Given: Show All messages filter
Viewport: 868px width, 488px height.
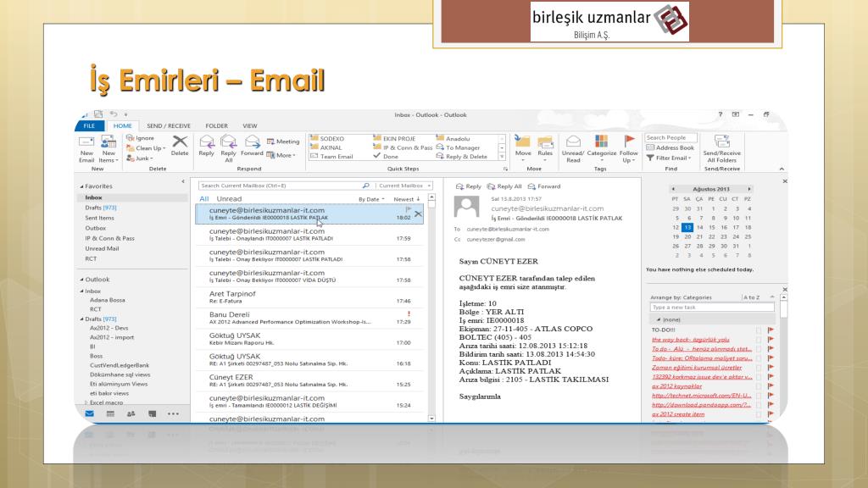Looking at the screenshot, I should click(x=204, y=199).
